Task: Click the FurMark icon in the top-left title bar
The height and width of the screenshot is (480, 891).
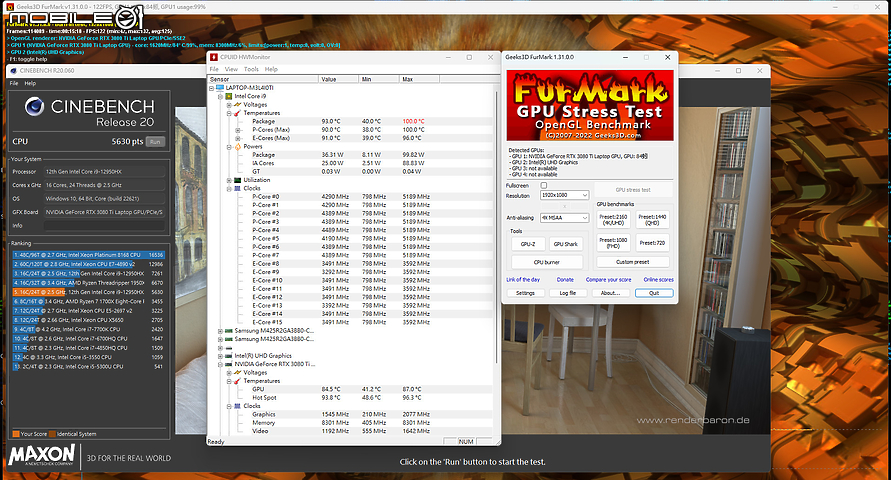Action: point(10,7)
